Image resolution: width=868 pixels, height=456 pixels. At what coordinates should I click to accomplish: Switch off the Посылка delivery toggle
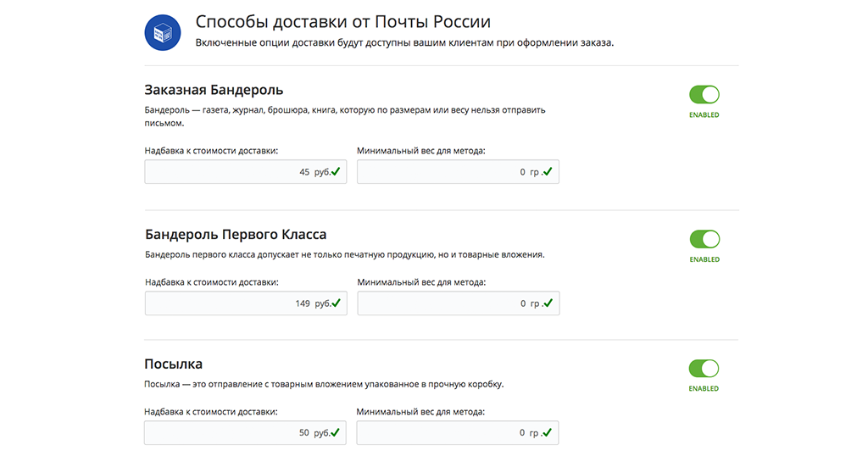pyautogui.click(x=704, y=369)
